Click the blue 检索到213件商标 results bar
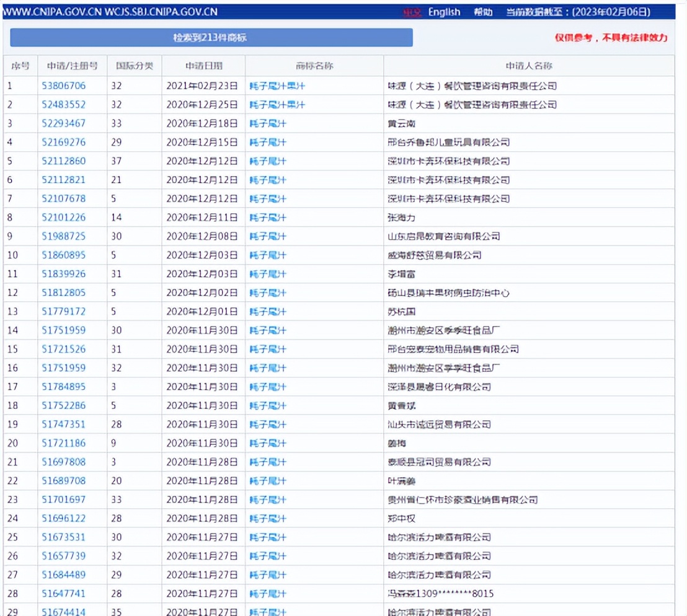687x616 pixels. tap(211, 38)
